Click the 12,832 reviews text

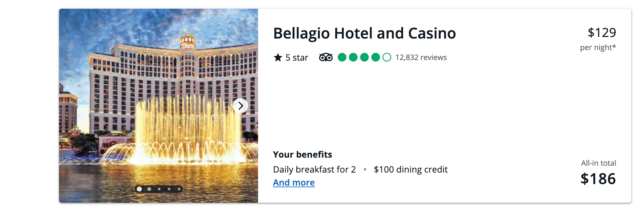point(421,57)
